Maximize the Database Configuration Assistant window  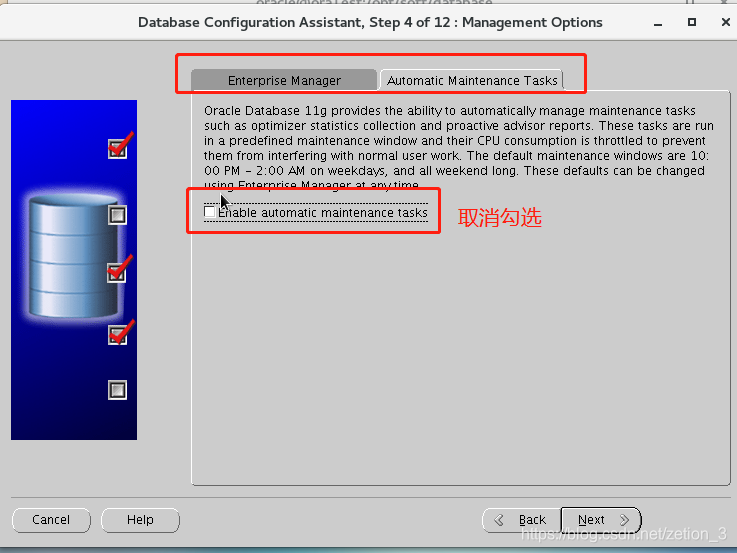692,22
